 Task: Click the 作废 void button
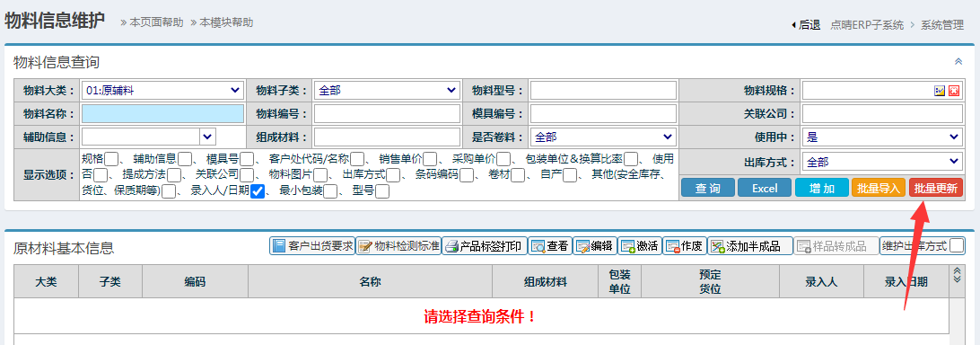click(685, 246)
